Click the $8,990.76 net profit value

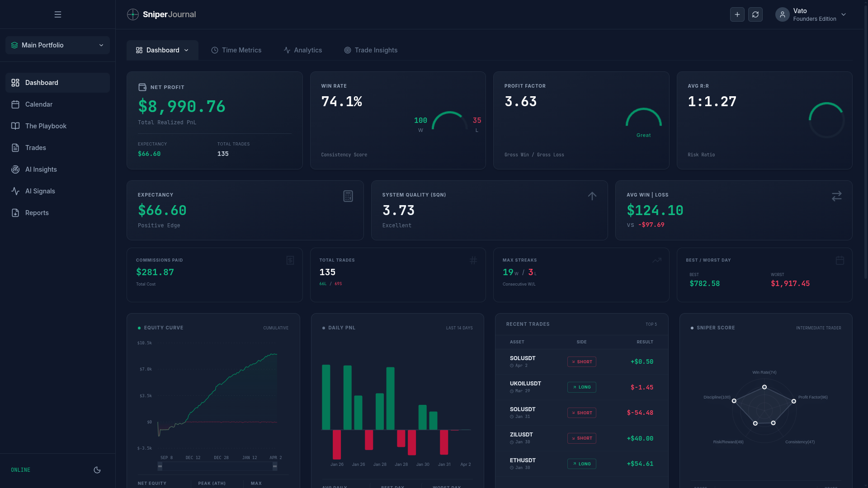182,107
